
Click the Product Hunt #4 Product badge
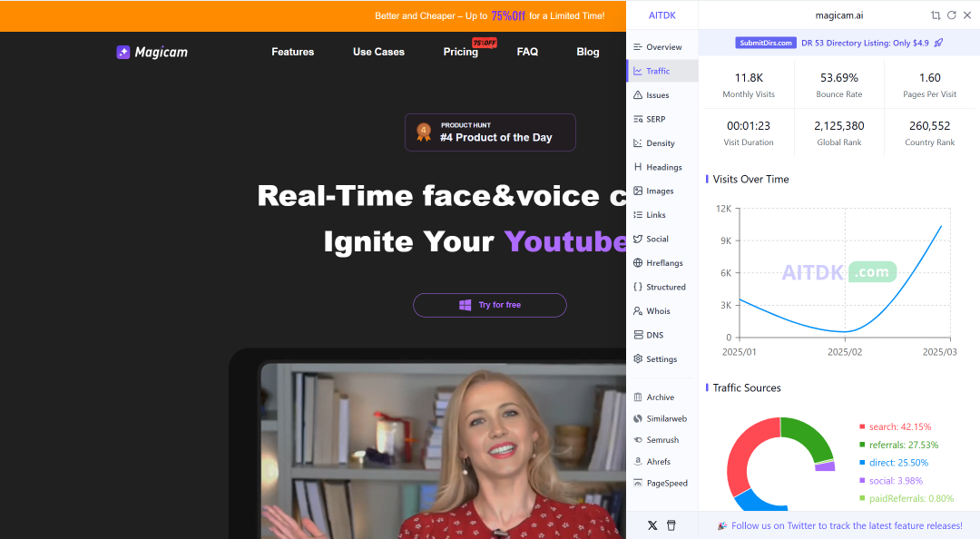click(490, 132)
